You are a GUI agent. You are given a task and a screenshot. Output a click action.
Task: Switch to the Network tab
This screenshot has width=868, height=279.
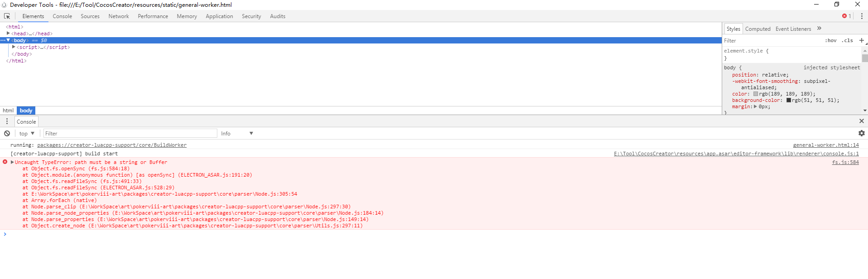tap(119, 16)
